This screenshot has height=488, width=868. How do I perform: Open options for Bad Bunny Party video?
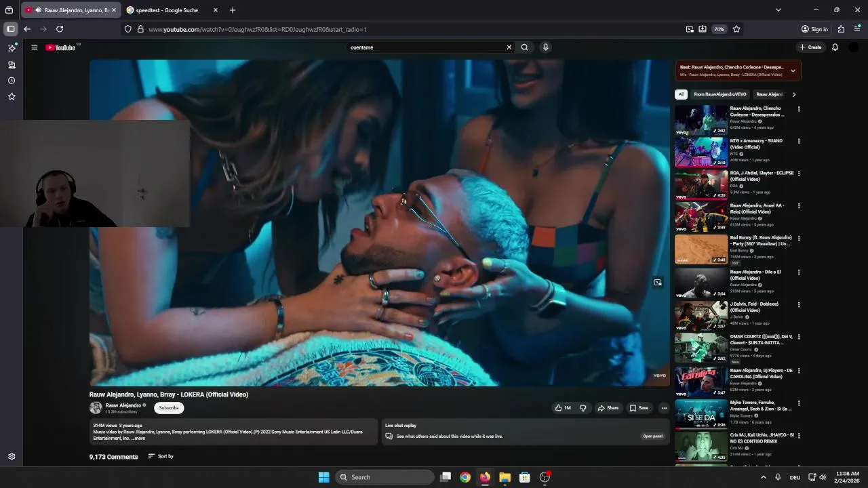pyautogui.click(x=799, y=239)
